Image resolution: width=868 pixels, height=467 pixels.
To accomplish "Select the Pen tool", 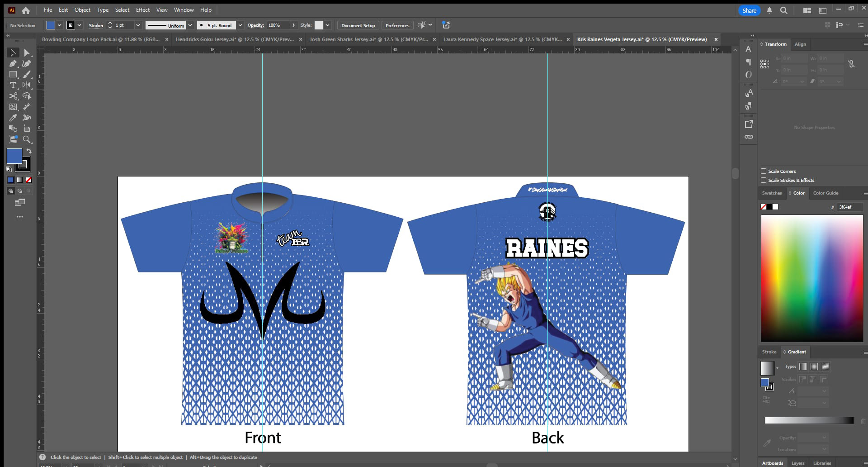I will [x=13, y=64].
